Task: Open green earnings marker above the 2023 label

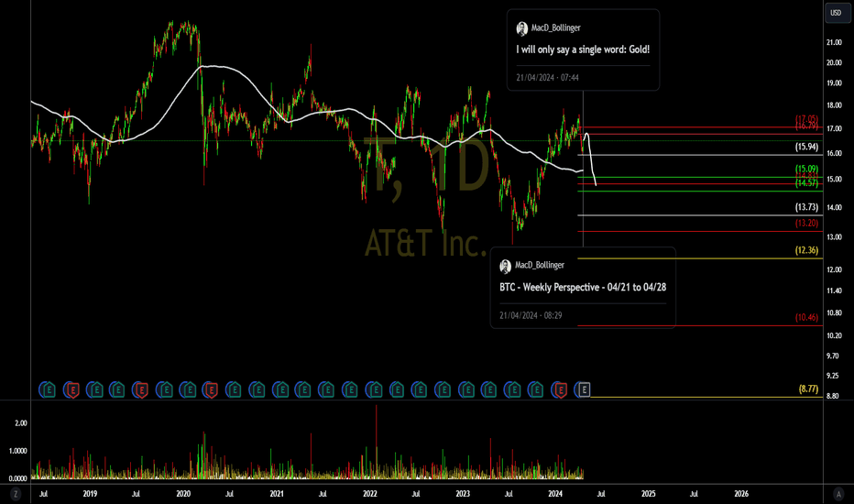Action: pos(466,389)
